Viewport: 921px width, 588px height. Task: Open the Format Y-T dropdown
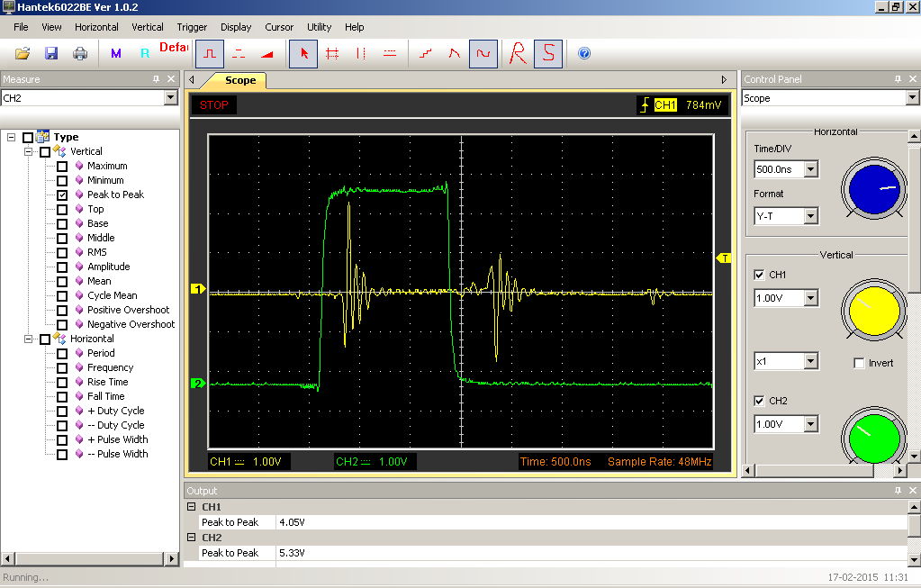[810, 216]
